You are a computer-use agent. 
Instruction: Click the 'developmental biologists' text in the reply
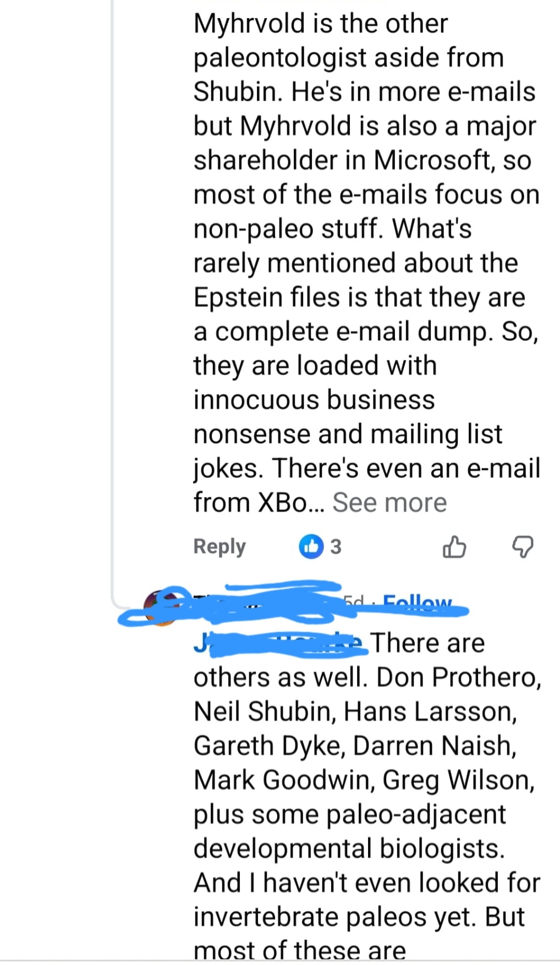[x=349, y=848]
